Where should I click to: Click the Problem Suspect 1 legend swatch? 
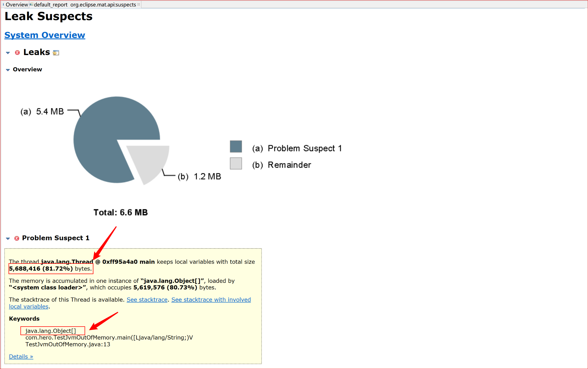pos(236,147)
